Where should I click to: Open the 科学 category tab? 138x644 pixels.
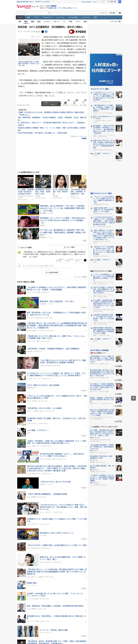point(71,21)
